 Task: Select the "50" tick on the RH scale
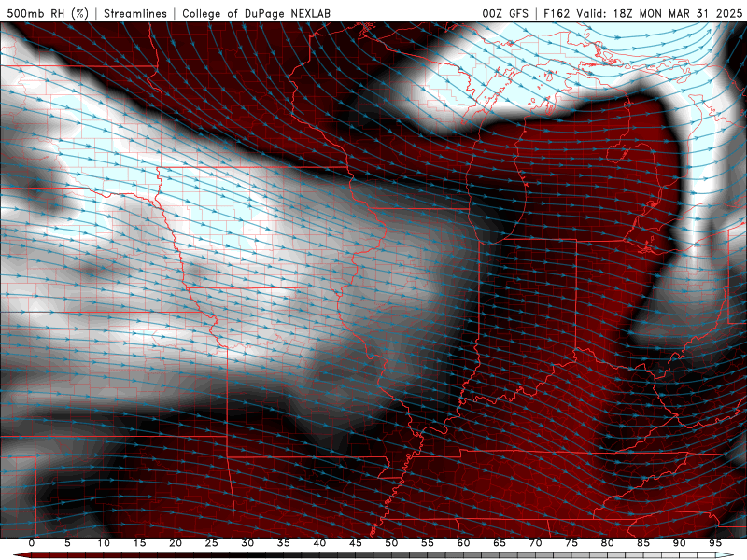pyautogui.click(x=391, y=543)
